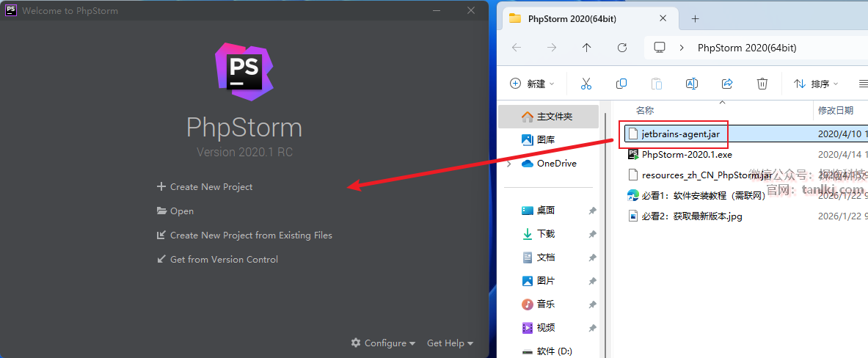The image size is (868, 358).
Task: Open 主文件夹 in navigation pane
Action: pos(548,117)
